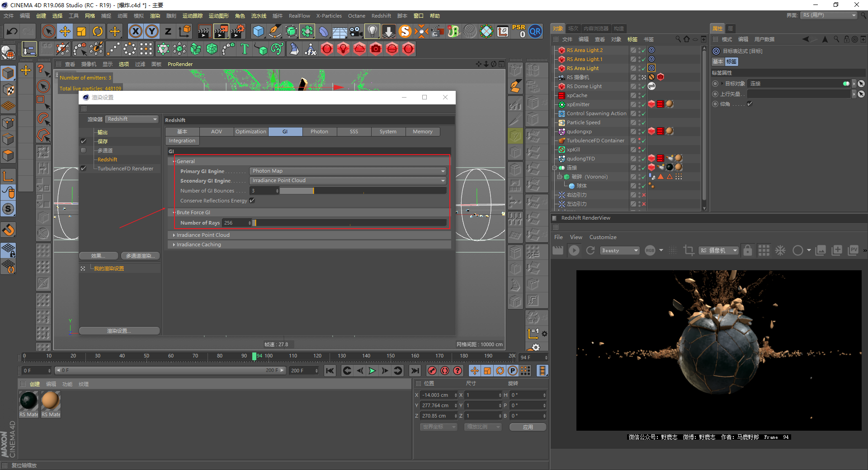The width and height of the screenshot is (868, 470).
Task: Toggle the Z axis lock
Action: point(168,31)
